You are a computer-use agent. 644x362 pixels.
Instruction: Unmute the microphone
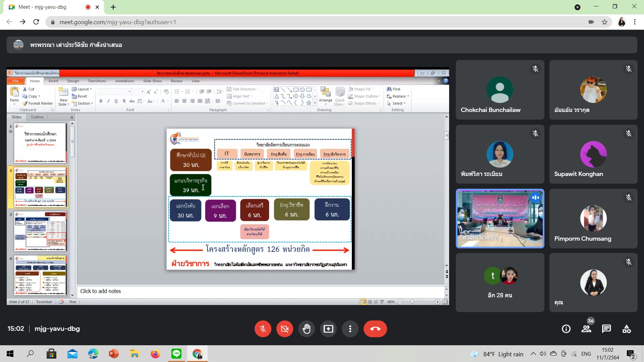coord(263,329)
